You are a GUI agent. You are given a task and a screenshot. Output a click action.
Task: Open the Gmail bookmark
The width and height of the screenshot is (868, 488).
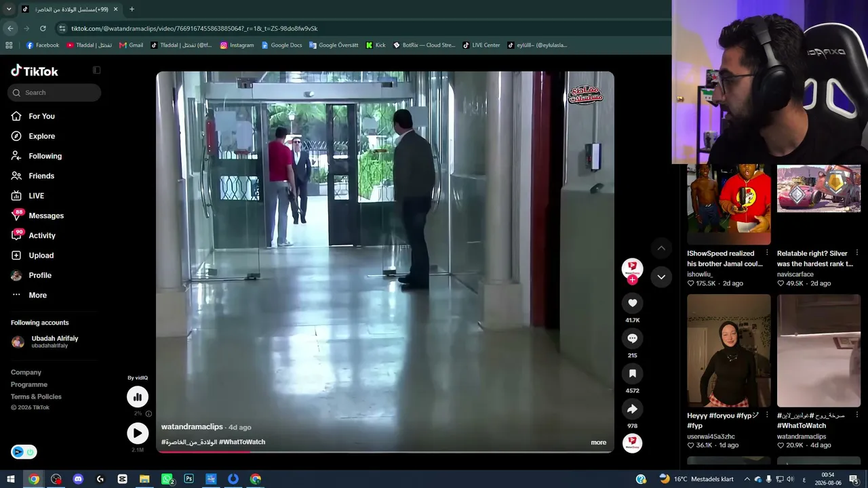pos(131,45)
